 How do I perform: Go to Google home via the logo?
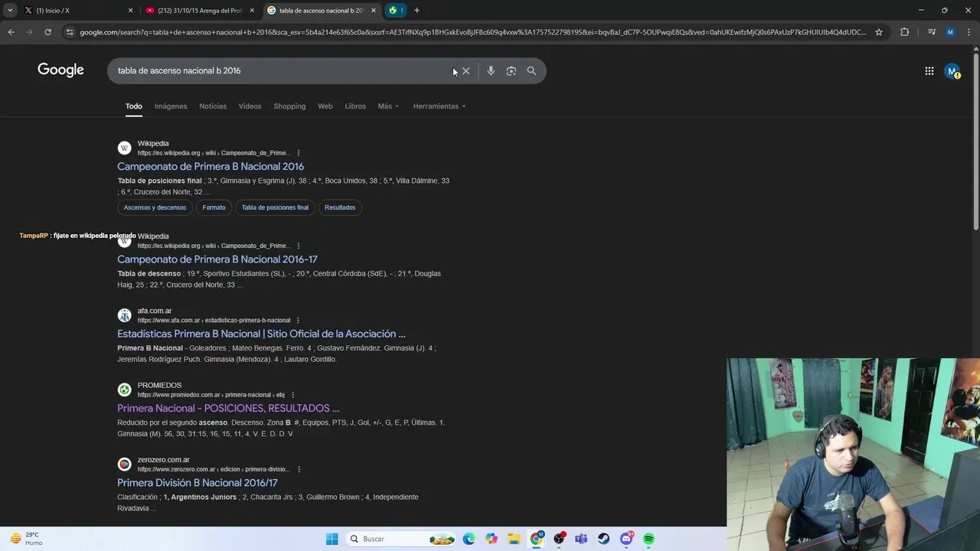tap(60, 70)
